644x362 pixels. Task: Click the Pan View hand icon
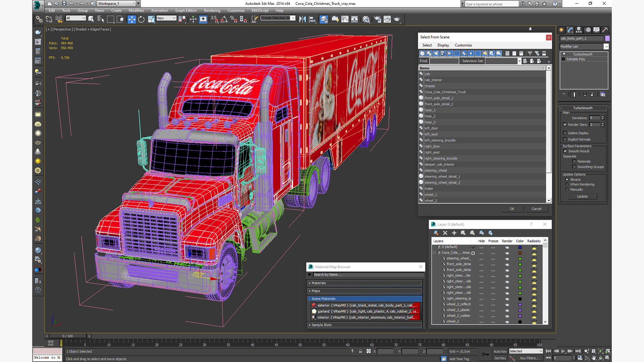[x=594, y=358]
